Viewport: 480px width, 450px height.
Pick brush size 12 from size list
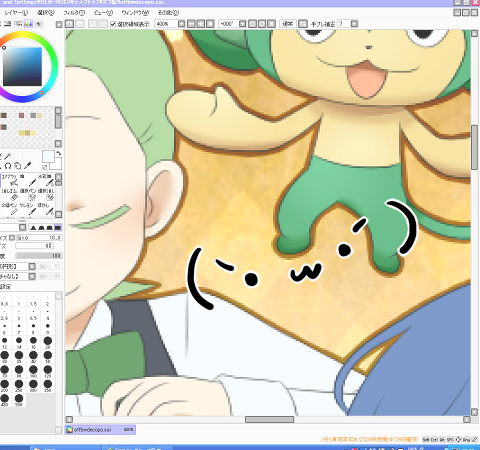pos(5,342)
